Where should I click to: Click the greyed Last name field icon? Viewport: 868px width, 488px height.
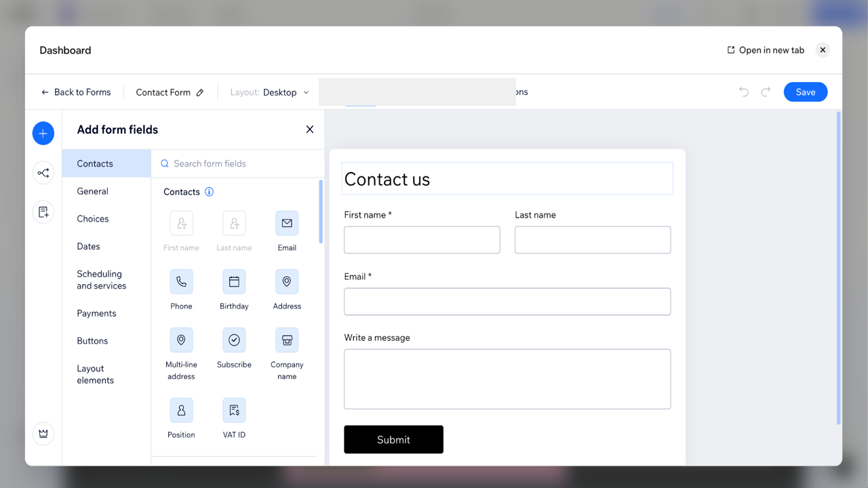click(234, 223)
